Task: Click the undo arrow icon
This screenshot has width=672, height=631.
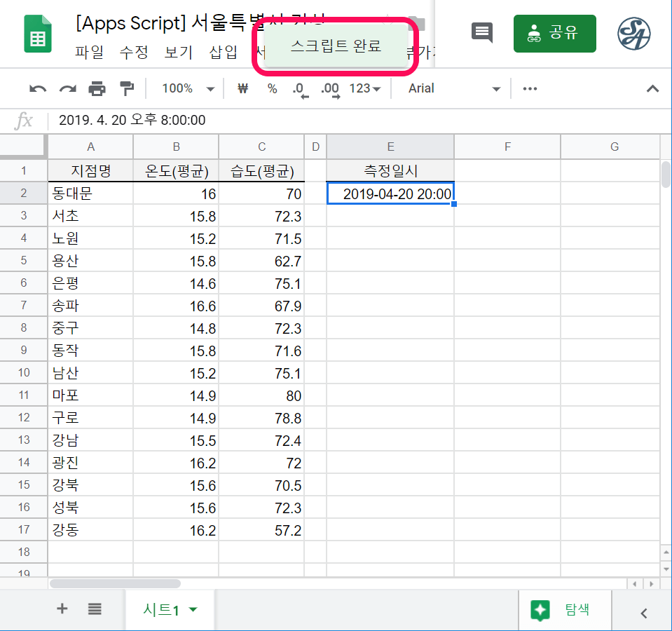Action: tap(38, 89)
